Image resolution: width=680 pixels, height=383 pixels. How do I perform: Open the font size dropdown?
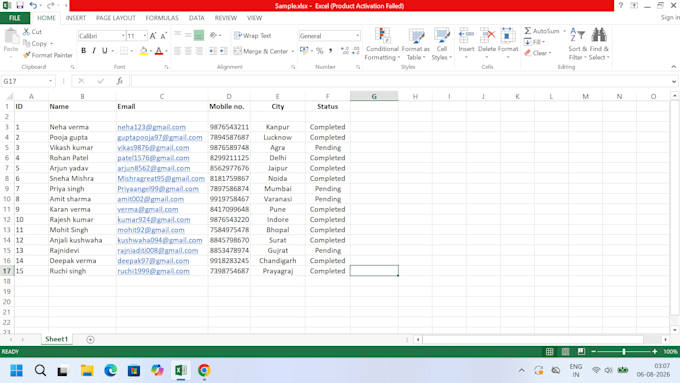pyautogui.click(x=144, y=36)
